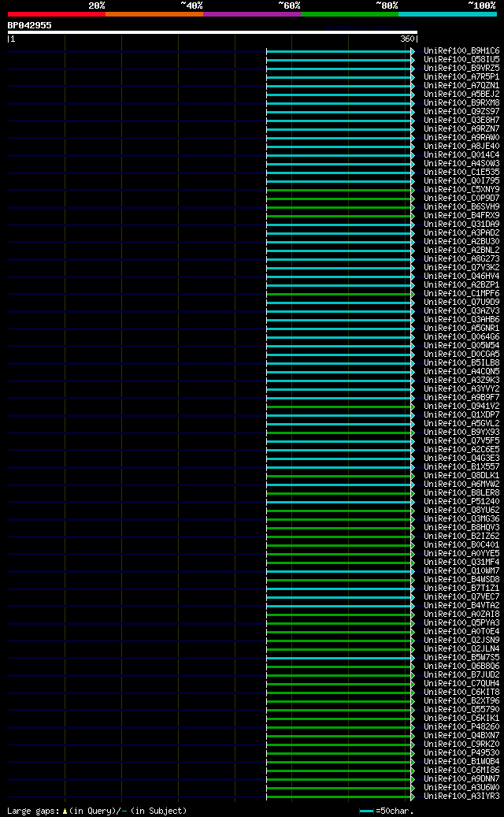Select the UniRef100_A9DNN7 label
Screen dimensions: 504x817
click(461, 779)
